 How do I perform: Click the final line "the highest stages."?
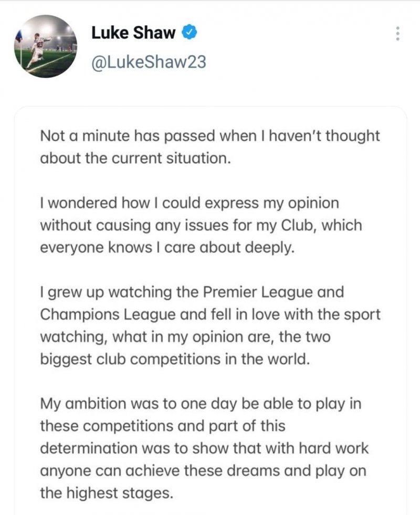pyautogui.click(x=106, y=493)
